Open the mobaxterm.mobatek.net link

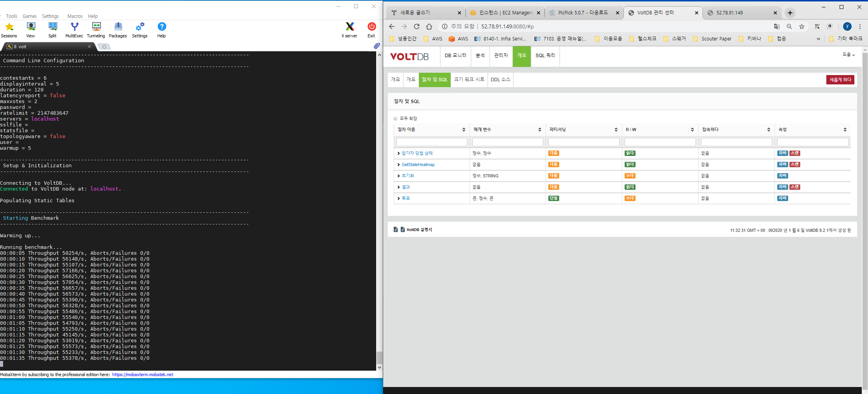point(143,375)
